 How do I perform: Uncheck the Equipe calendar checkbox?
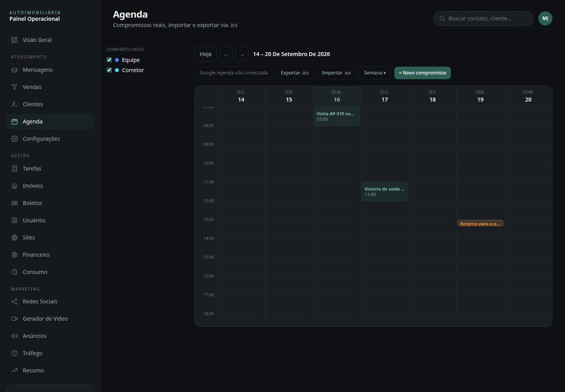click(109, 60)
